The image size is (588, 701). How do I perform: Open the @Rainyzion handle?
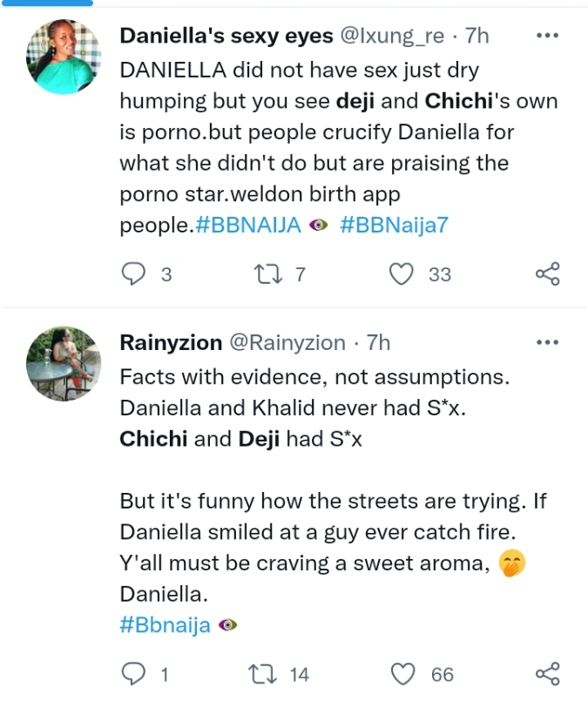coord(287,343)
